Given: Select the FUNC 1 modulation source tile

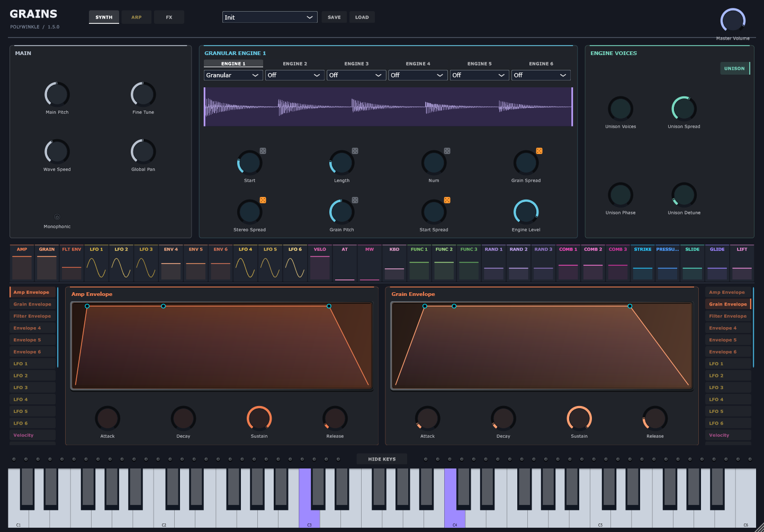Looking at the screenshot, I should [x=419, y=263].
